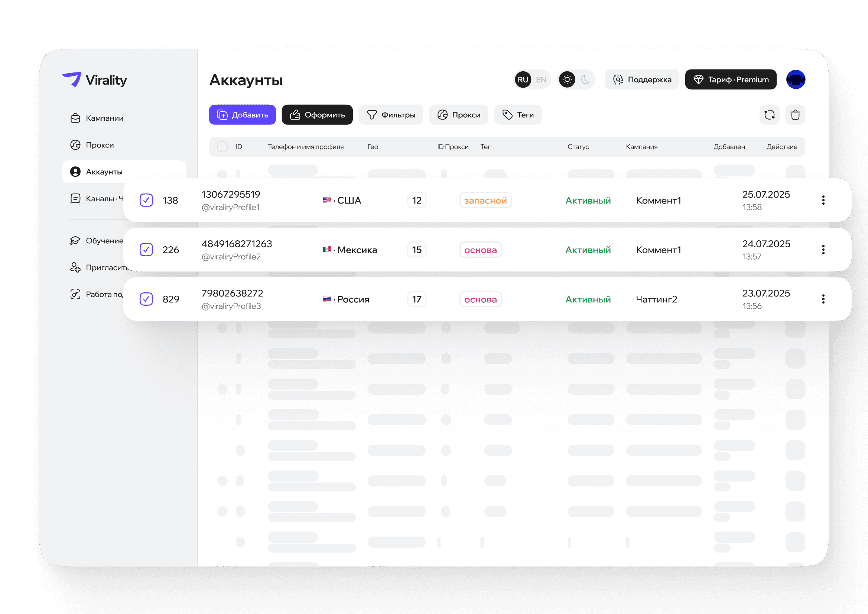Switch to dark theme moon icon
868x614 pixels.
(x=585, y=79)
